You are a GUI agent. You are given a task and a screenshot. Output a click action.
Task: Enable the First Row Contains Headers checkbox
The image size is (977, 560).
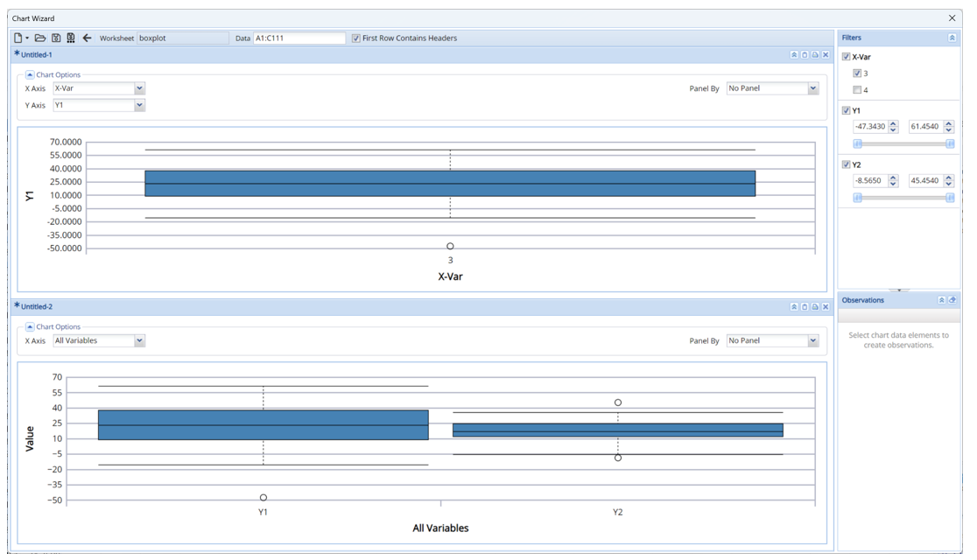355,38
